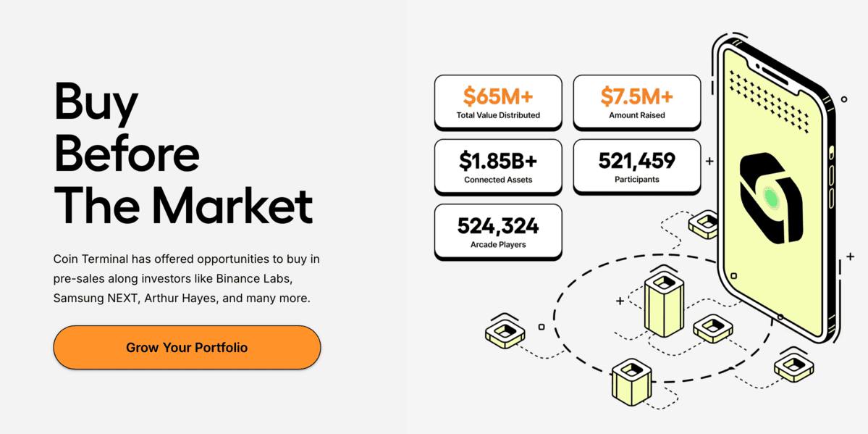Click the tall pillar block in dashed circle
The width and height of the screenshot is (868, 434).
pos(664,304)
